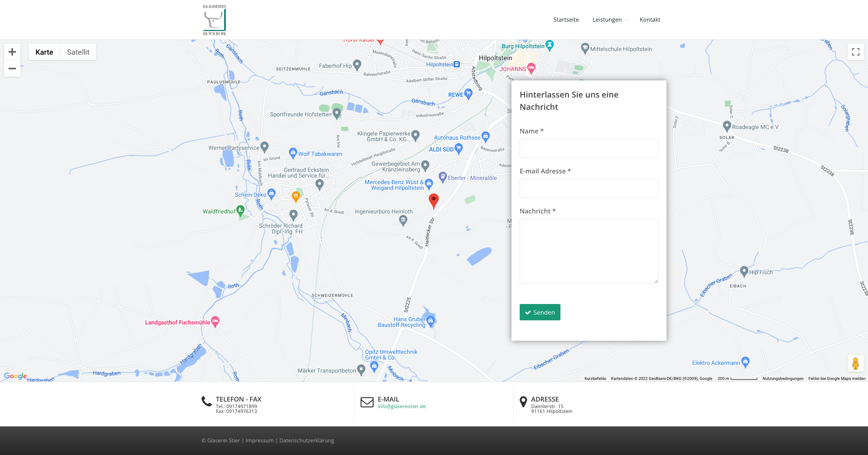This screenshot has height=455, width=868.
Task: Open the Datenschutzerklärung link
Action: [306, 440]
